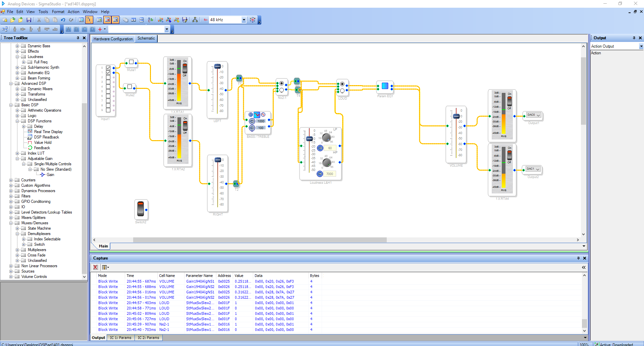Flip the Switch2 toggle block
The width and height of the screenshot is (644, 346).
tap(141, 209)
